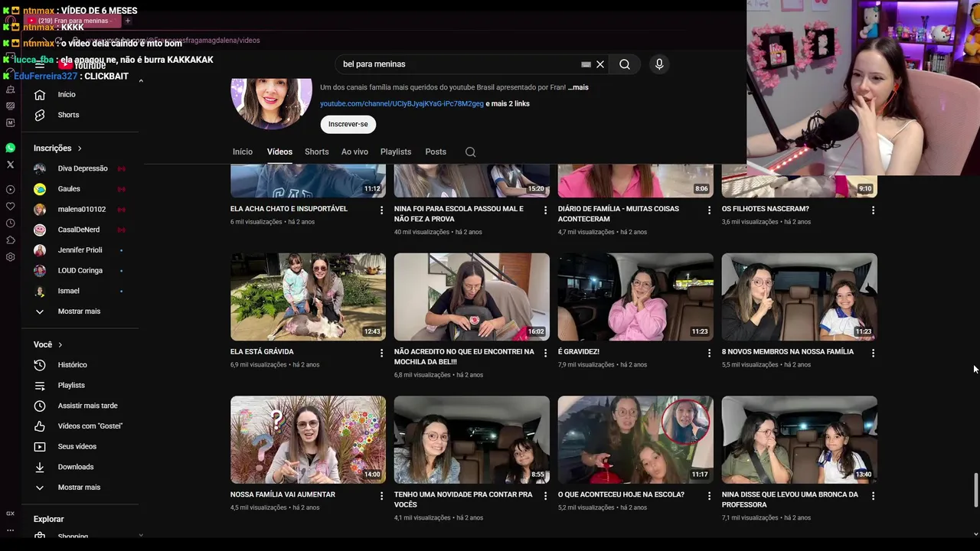
Task: Open the 'Você' section heading chevron
Action: click(60, 345)
